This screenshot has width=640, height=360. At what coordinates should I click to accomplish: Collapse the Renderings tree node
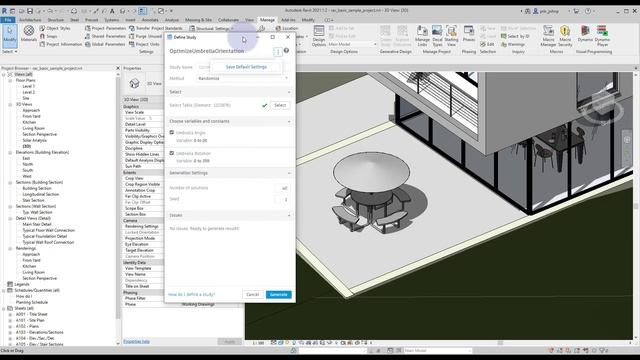point(10,248)
